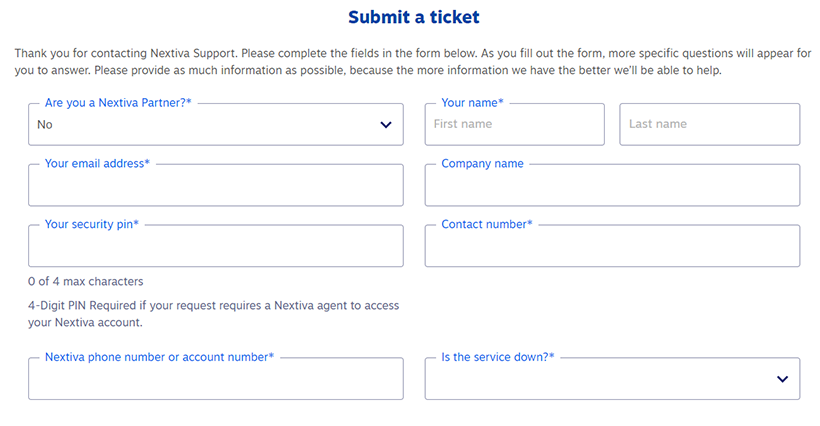
Task: Expand the 'Is the service down?' combo box
Action: [x=612, y=378]
